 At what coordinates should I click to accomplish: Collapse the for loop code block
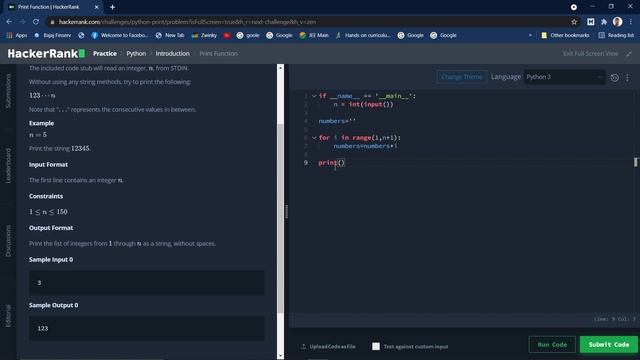(x=314, y=138)
